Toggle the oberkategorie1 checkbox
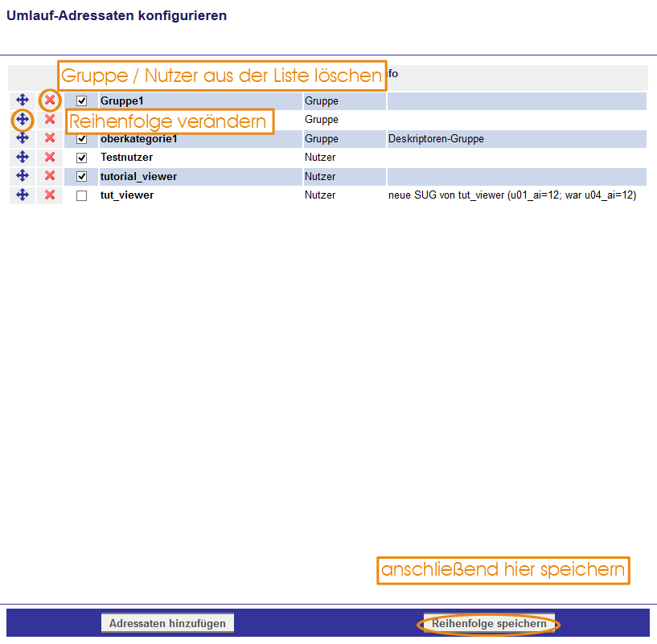 [82, 138]
